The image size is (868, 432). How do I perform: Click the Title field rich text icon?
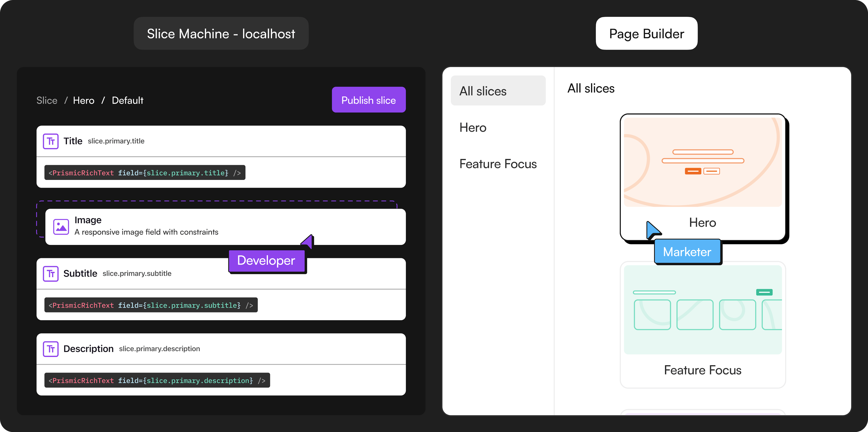[51, 141]
